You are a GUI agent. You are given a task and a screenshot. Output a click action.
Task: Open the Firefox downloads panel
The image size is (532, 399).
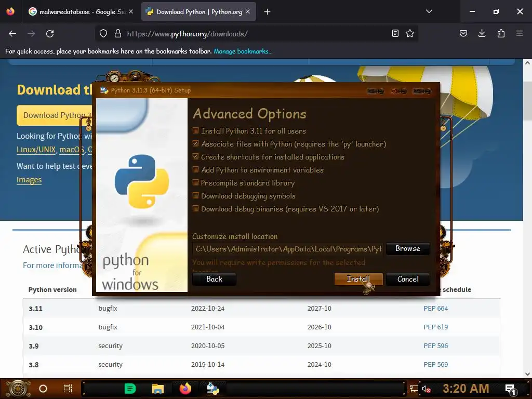[482, 33]
